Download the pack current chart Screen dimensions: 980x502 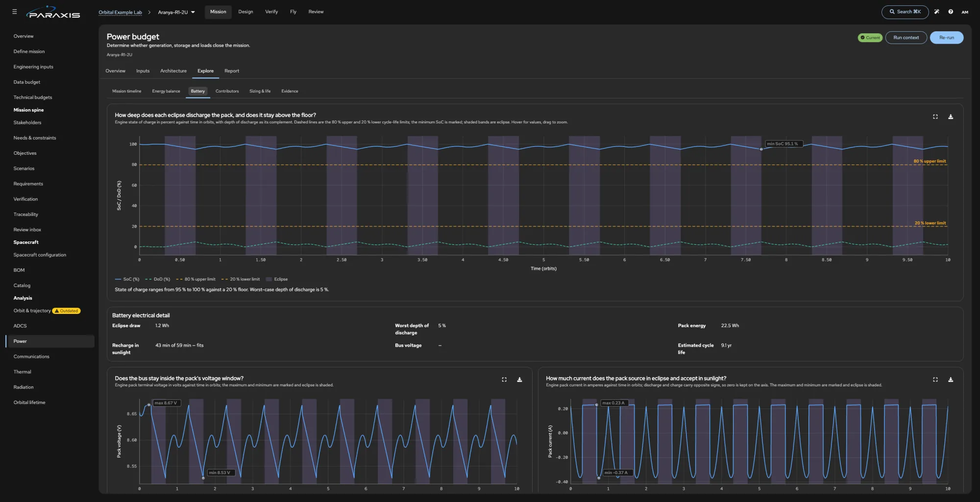point(951,380)
